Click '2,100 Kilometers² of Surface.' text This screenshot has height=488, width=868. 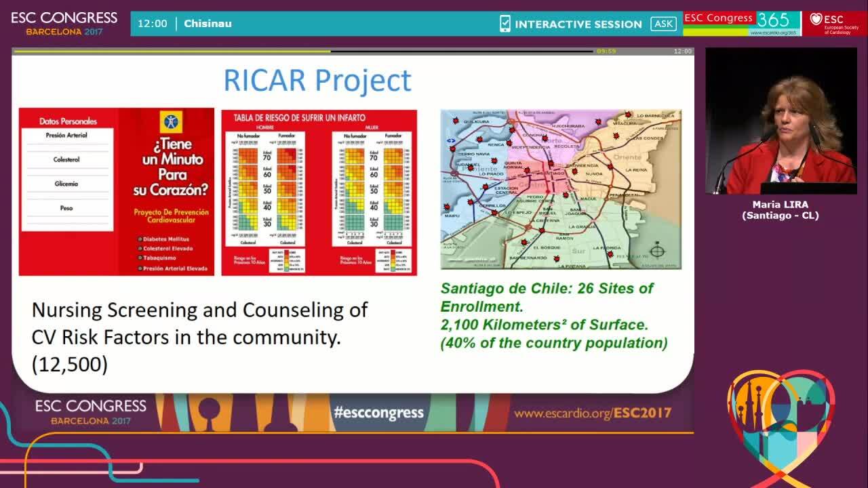tap(545, 325)
